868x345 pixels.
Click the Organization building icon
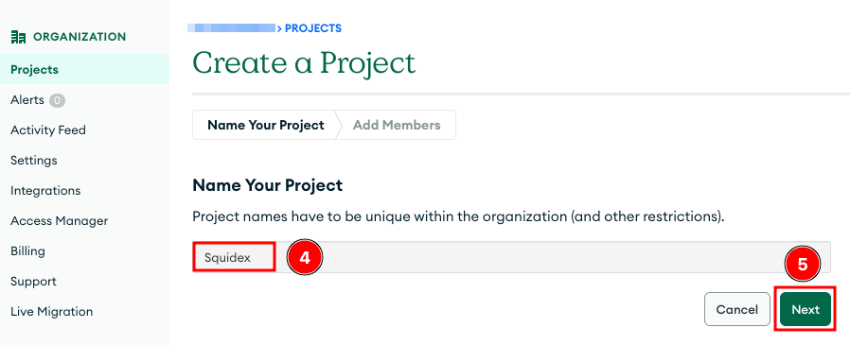(18, 37)
